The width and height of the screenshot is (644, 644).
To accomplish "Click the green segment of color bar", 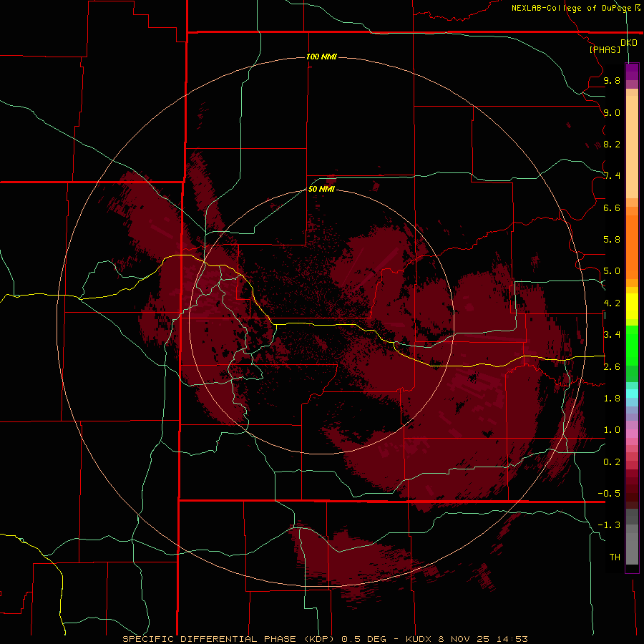I will [632, 346].
